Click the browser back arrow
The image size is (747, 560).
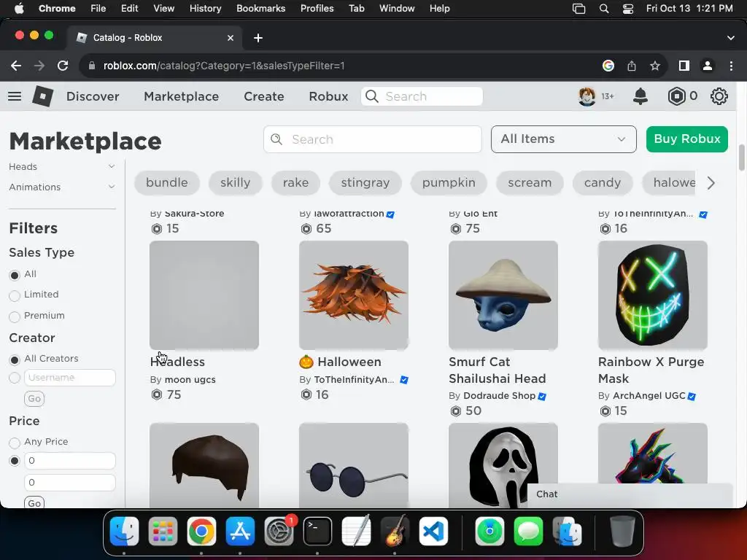click(16, 66)
